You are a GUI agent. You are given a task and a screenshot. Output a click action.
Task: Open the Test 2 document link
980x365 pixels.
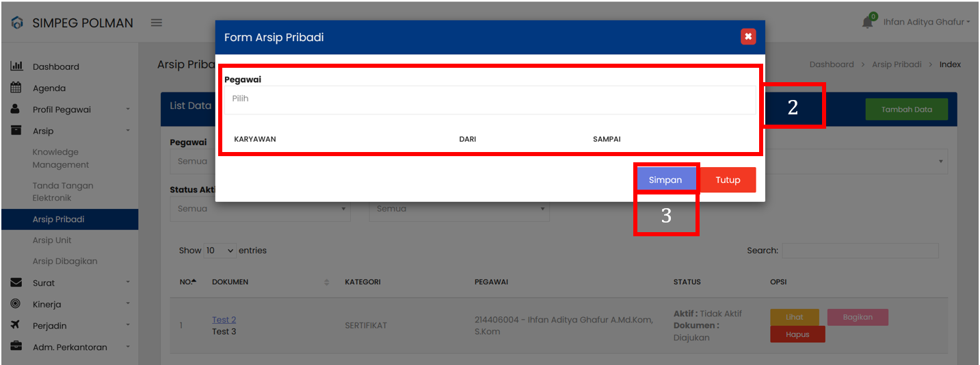pos(224,320)
